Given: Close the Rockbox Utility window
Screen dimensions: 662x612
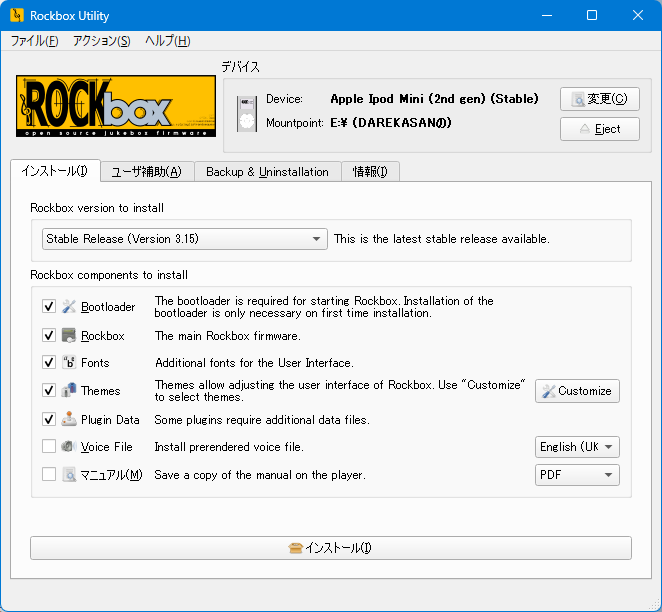Looking at the screenshot, I should point(638,16).
